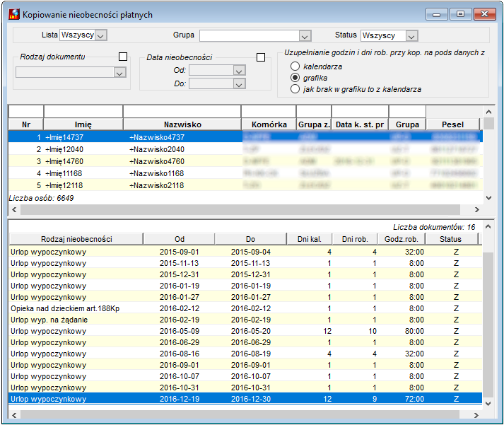Sort by the Imię column header
The image size is (504, 425).
[x=83, y=124]
